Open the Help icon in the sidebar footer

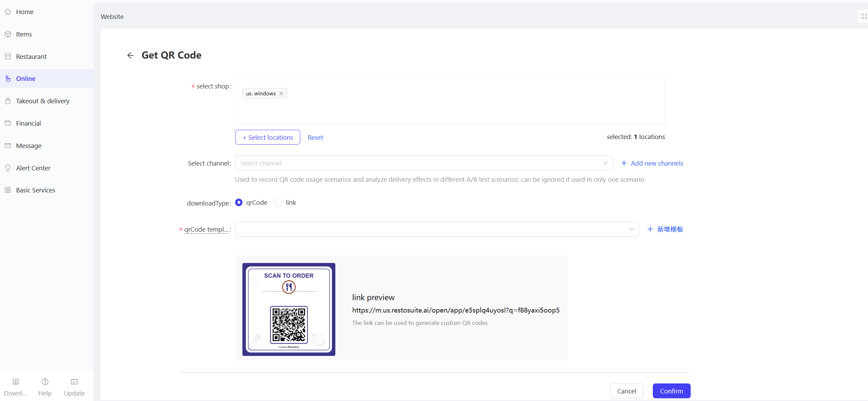tap(45, 382)
